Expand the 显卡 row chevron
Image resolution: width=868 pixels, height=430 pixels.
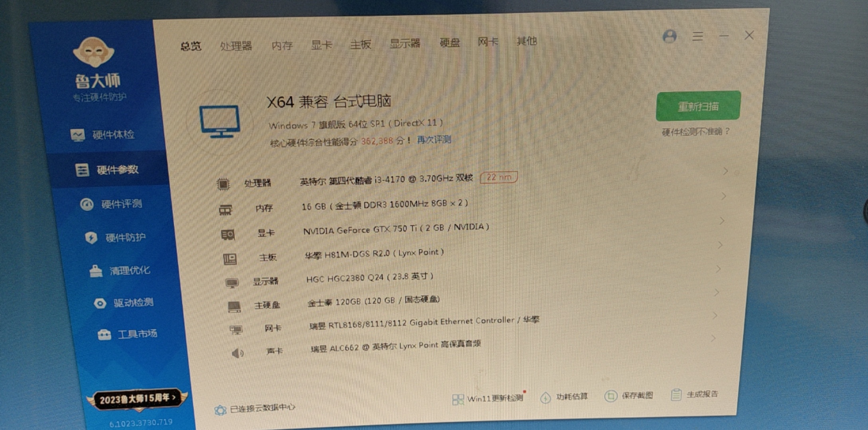pos(722,221)
